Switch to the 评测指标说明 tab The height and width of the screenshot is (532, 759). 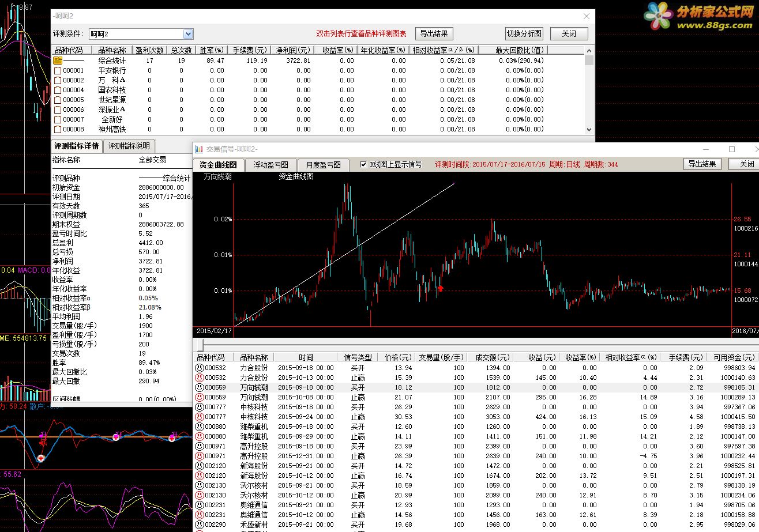point(129,146)
